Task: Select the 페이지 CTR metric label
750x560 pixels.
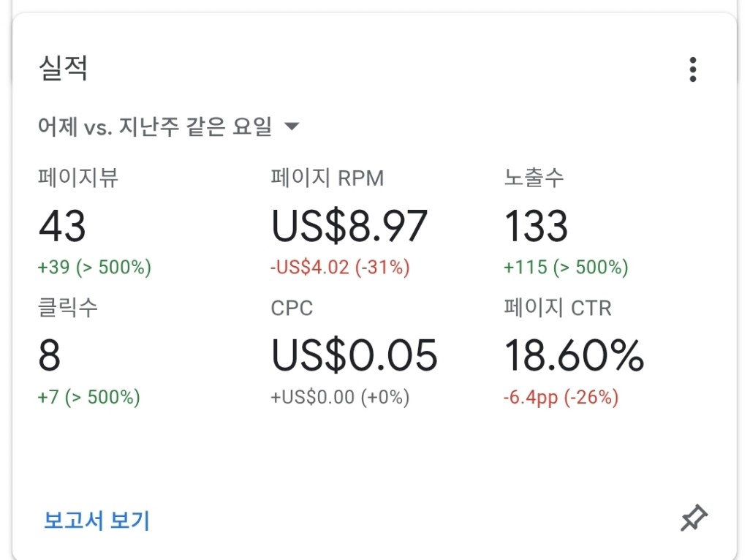Action: click(x=558, y=308)
